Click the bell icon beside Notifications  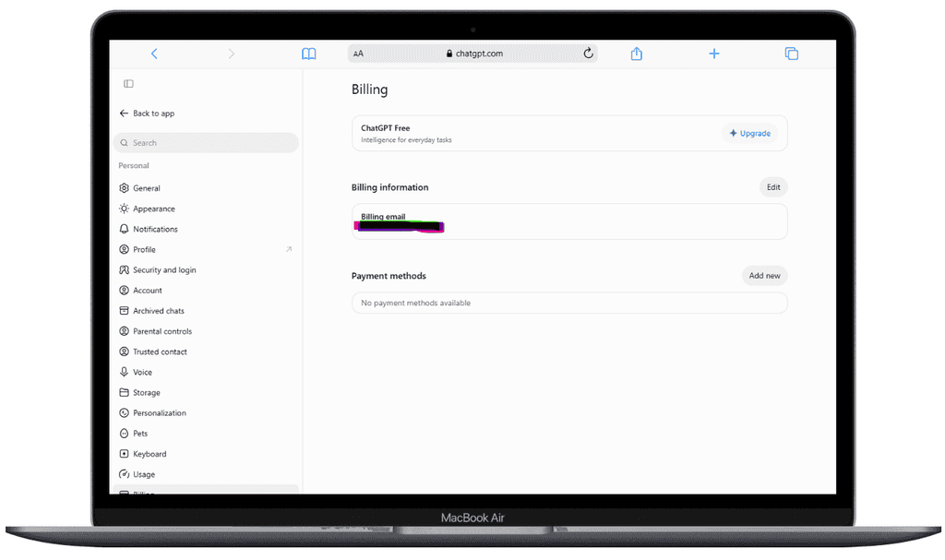125,229
